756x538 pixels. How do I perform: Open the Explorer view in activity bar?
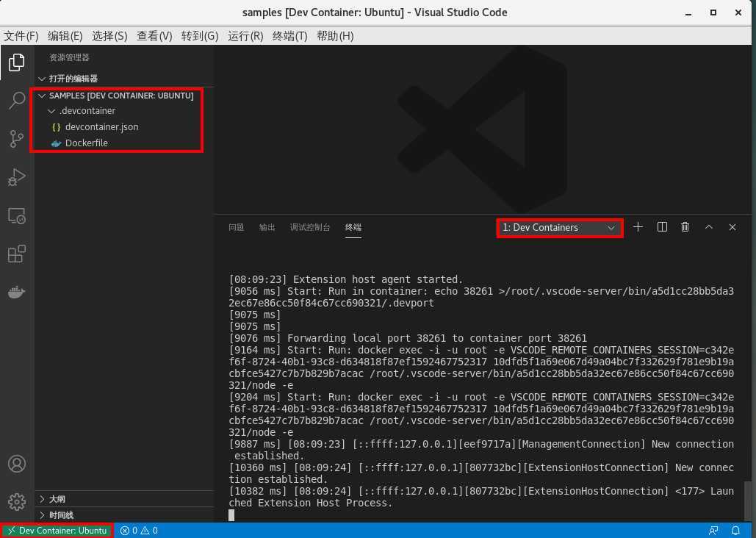pos(16,62)
